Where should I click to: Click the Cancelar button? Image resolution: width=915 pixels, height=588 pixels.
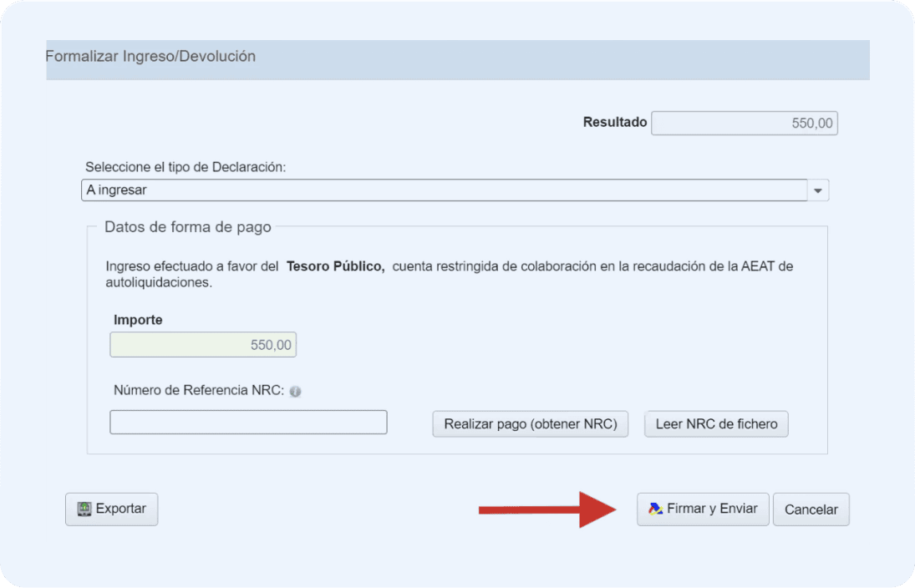(x=811, y=509)
